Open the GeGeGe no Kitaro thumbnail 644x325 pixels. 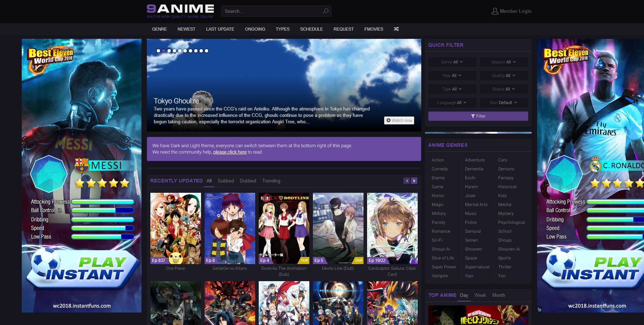pos(230,228)
